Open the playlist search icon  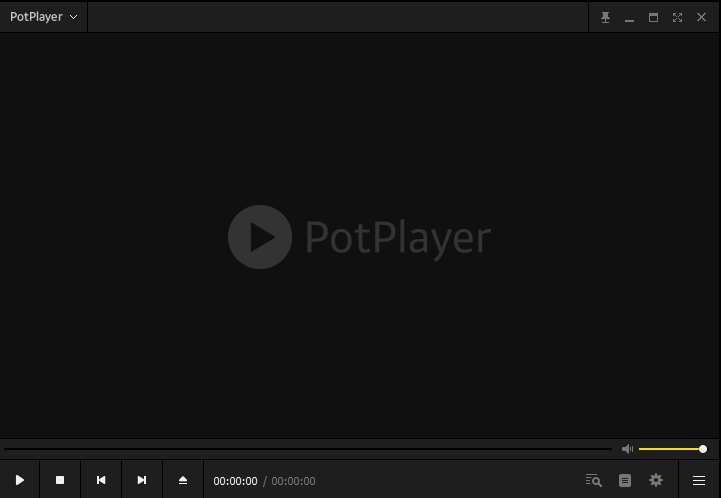pyautogui.click(x=594, y=481)
